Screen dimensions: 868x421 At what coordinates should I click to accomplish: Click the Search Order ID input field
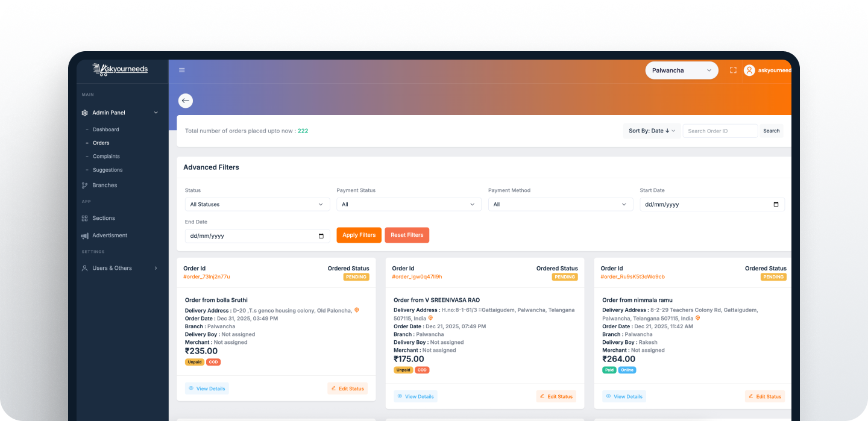click(720, 131)
